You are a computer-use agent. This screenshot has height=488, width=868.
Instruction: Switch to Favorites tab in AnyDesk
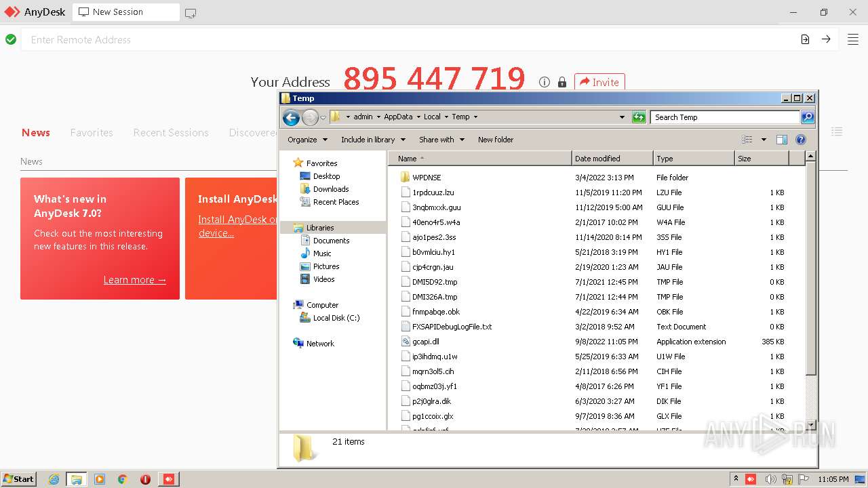click(x=92, y=133)
